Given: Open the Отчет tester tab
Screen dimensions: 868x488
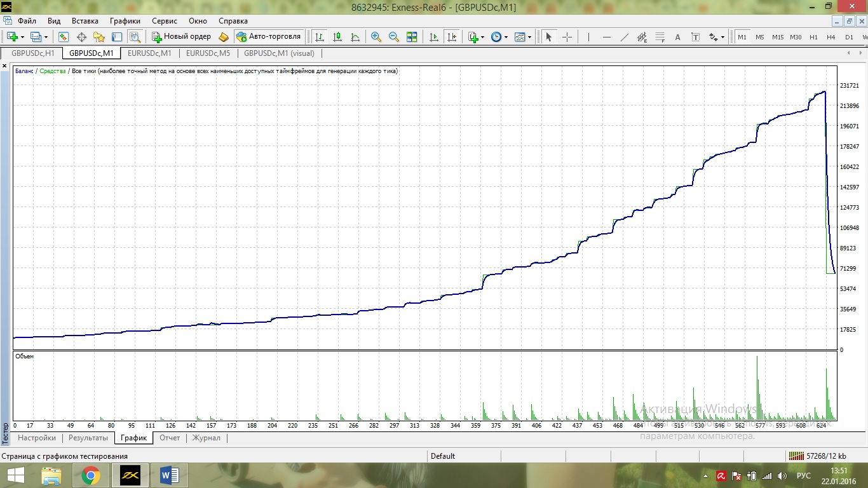Looking at the screenshot, I should (170, 438).
